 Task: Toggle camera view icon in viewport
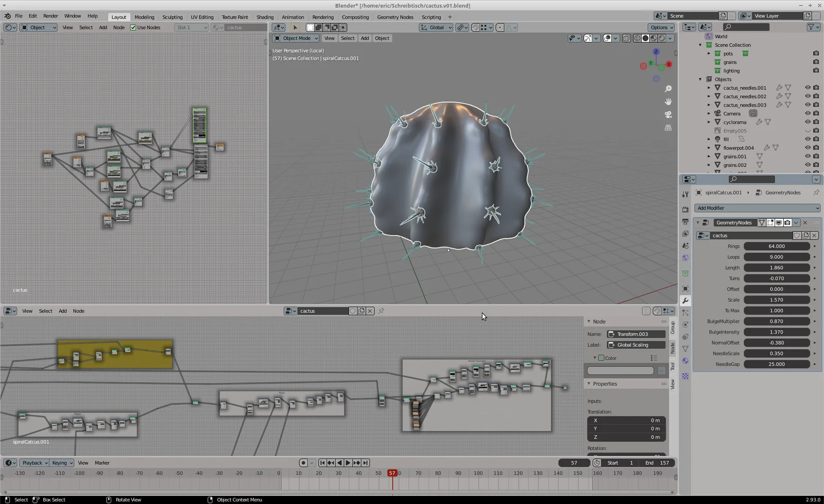click(x=668, y=114)
